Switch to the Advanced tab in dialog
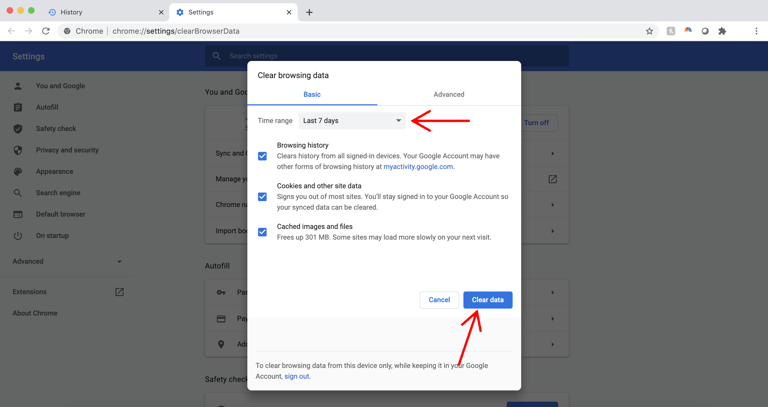The image size is (768, 407). [x=448, y=95]
